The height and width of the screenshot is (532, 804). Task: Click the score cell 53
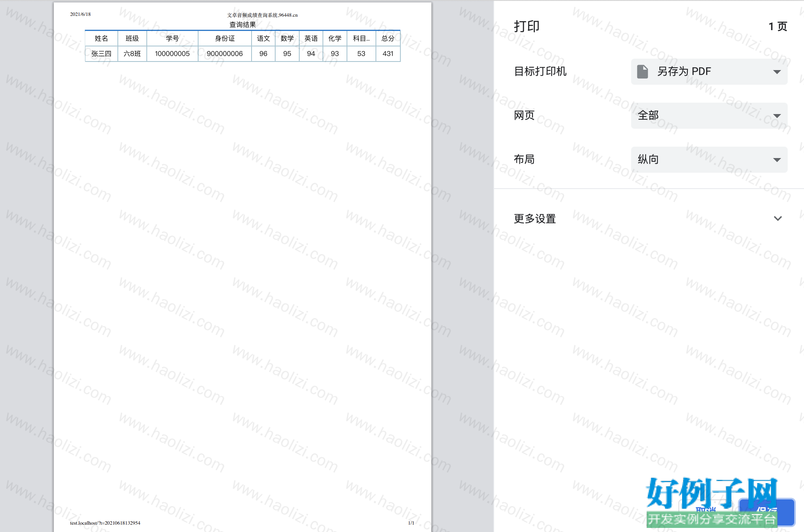[x=361, y=54]
